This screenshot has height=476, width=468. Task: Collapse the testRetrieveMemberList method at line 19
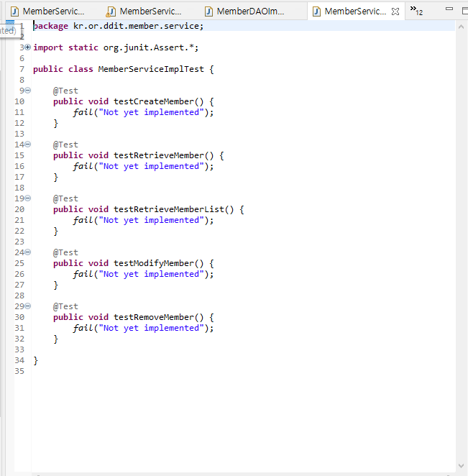(27, 198)
